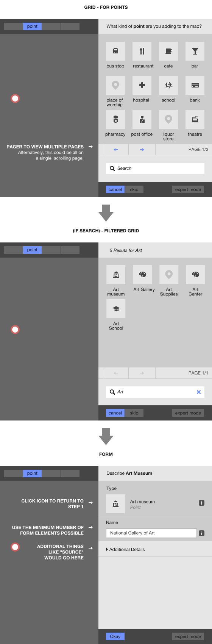The image size is (212, 644).
Task: Click the 5 Results for Art heading
Action: coord(126,250)
